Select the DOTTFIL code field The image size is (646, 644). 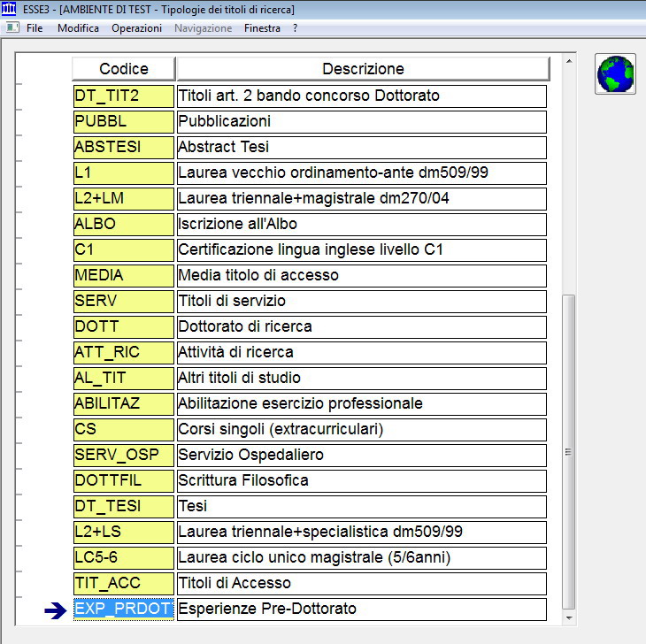(x=124, y=481)
